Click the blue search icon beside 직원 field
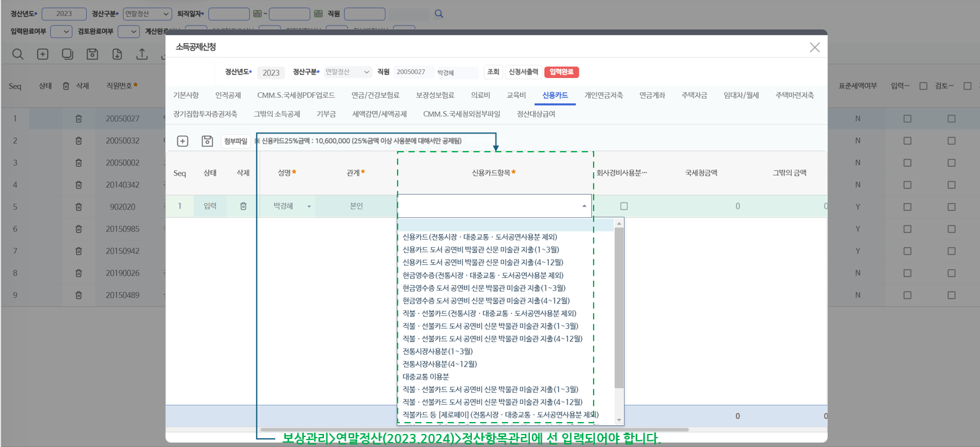 click(x=439, y=13)
